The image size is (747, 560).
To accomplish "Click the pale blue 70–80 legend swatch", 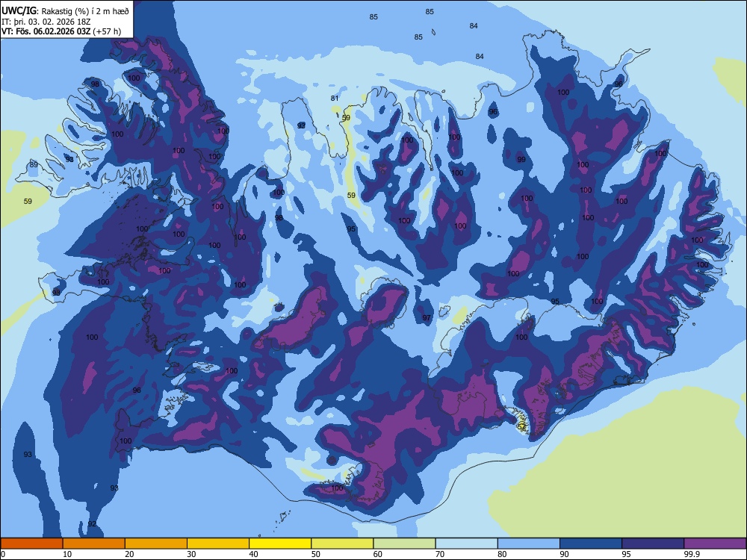I will pos(466,544).
